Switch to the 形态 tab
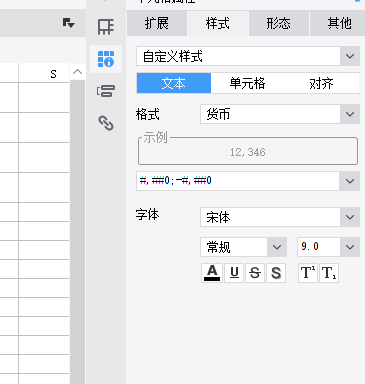This screenshot has width=365, height=384. coord(279,23)
